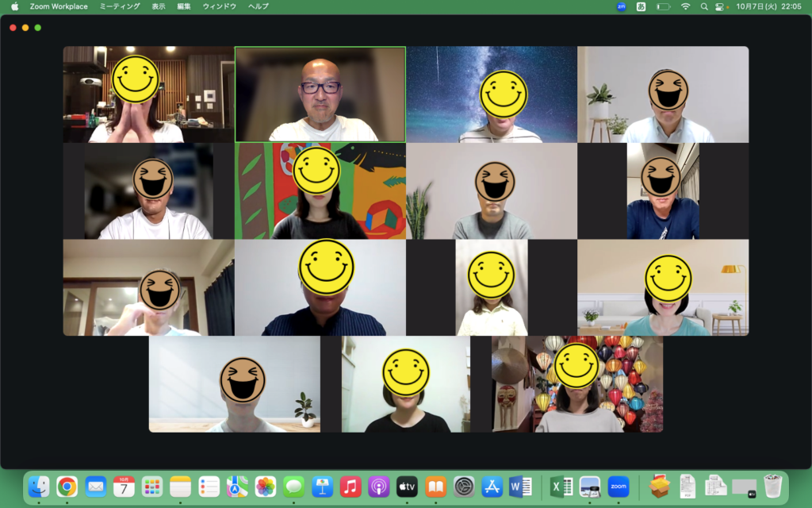The image size is (812, 508).
Task: Open Microsoft Word from the Dock
Action: pos(520,486)
